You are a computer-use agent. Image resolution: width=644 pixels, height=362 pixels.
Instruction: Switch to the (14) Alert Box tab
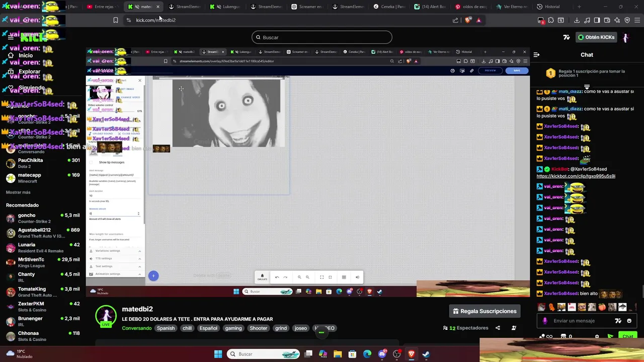coord(429,7)
